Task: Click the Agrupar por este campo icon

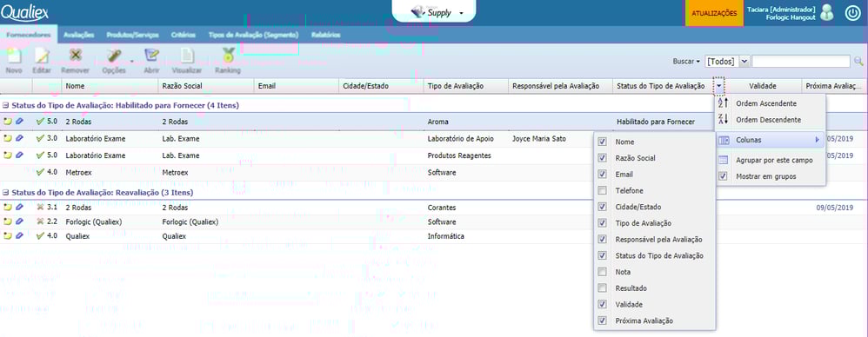Action: [723, 160]
